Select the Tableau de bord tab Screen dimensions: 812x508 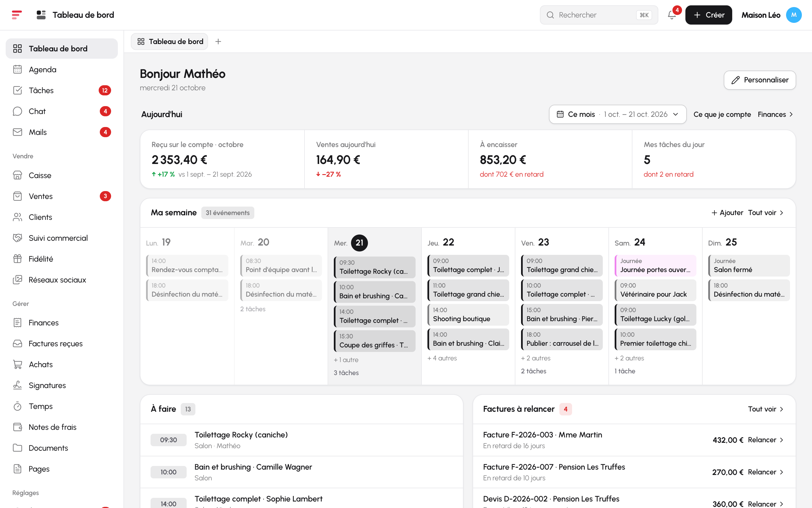tap(169, 41)
